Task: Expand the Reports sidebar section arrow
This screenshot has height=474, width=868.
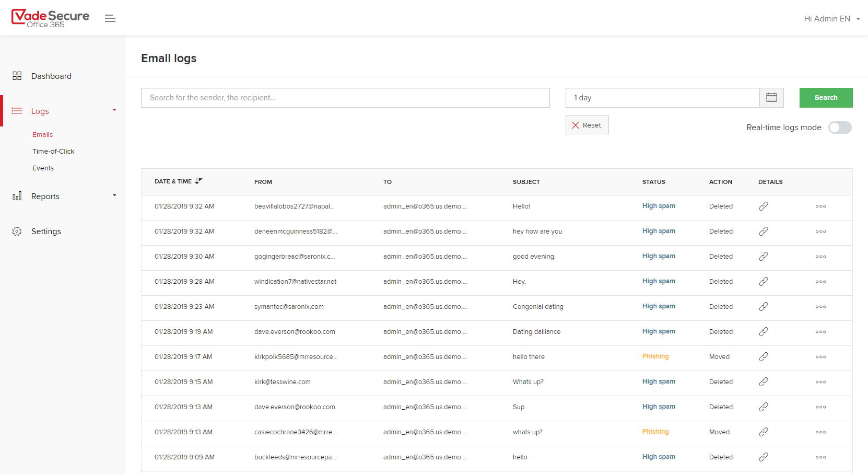Action: (114, 195)
